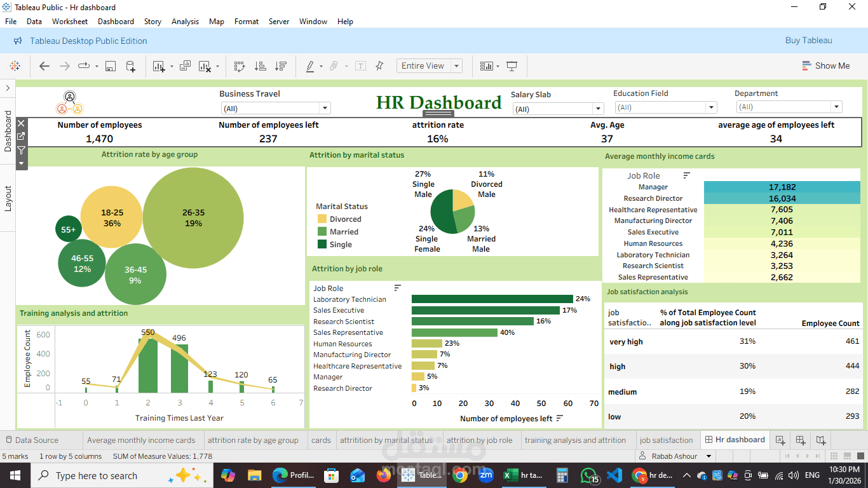Select the Laboratory Technician bar

pos(492,299)
